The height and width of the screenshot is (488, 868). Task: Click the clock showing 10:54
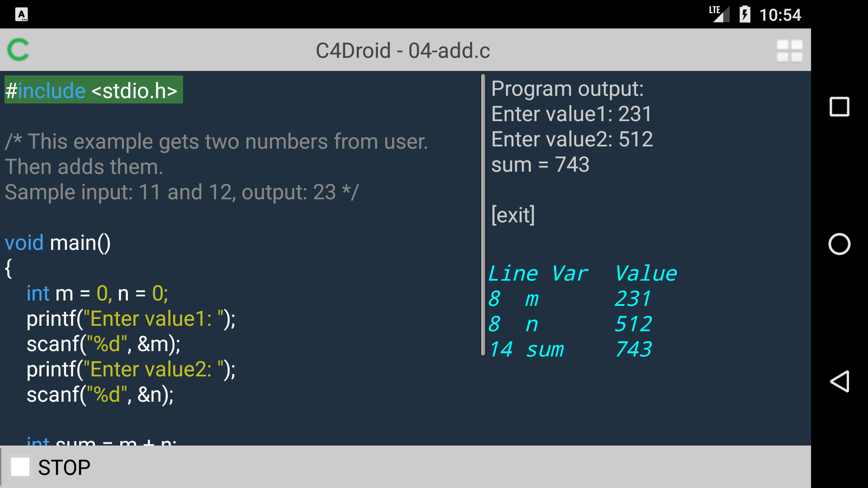[x=781, y=14]
